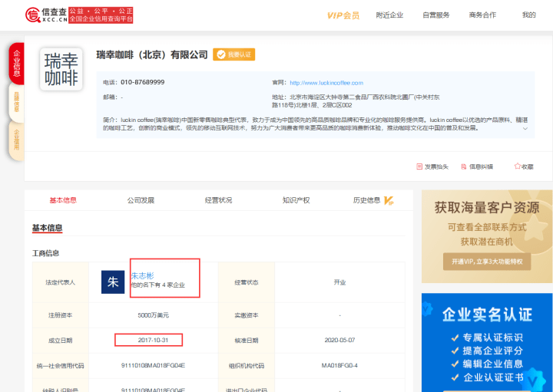Click the orange 我要认证 button
Viewport: 553px width, 392px height.
point(233,54)
